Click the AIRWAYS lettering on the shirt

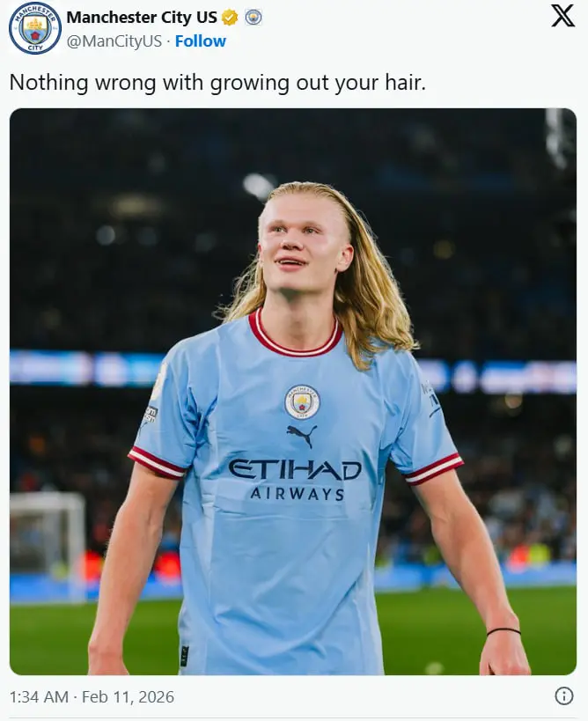pyautogui.click(x=297, y=494)
